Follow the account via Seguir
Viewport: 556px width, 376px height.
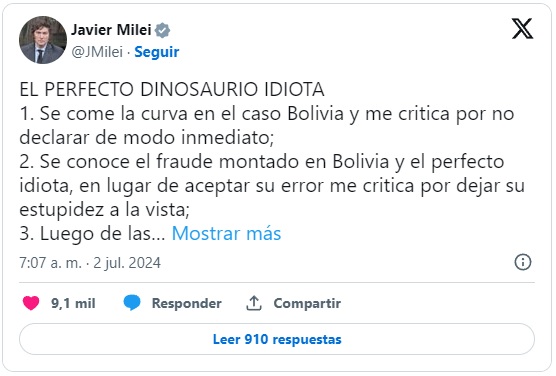click(x=156, y=52)
